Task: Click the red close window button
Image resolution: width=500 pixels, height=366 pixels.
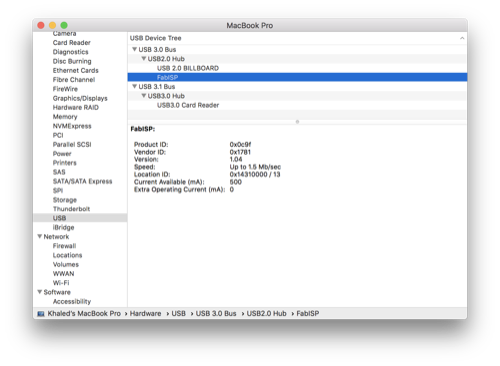Action: (x=41, y=25)
